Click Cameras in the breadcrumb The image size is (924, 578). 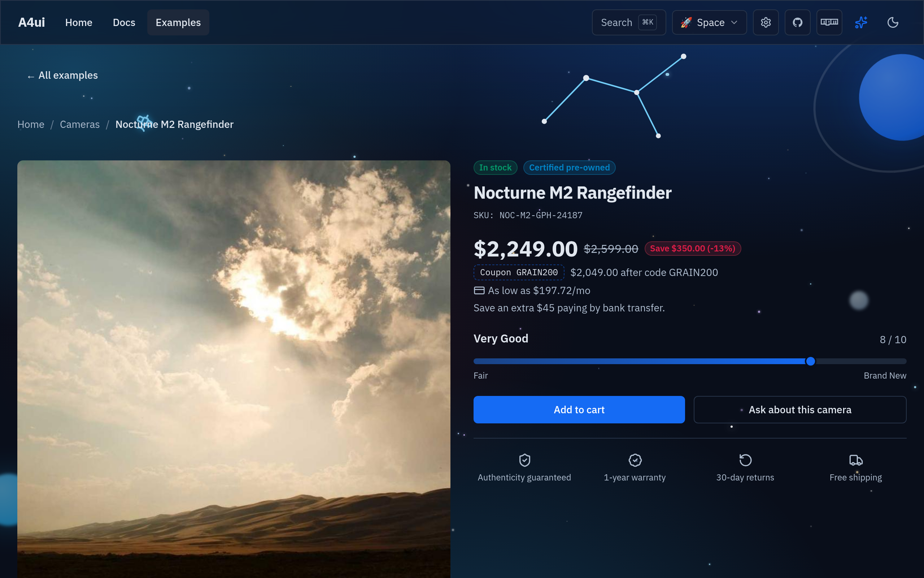pyautogui.click(x=80, y=124)
